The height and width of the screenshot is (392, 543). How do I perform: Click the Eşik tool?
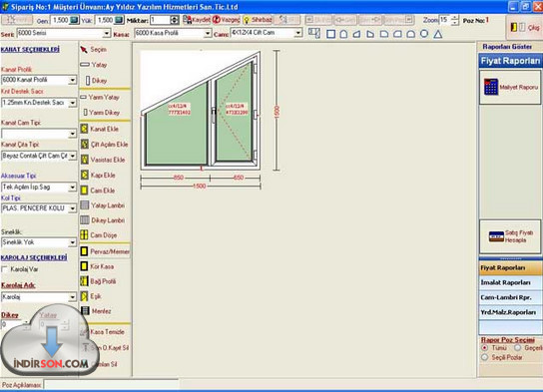[x=91, y=296]
